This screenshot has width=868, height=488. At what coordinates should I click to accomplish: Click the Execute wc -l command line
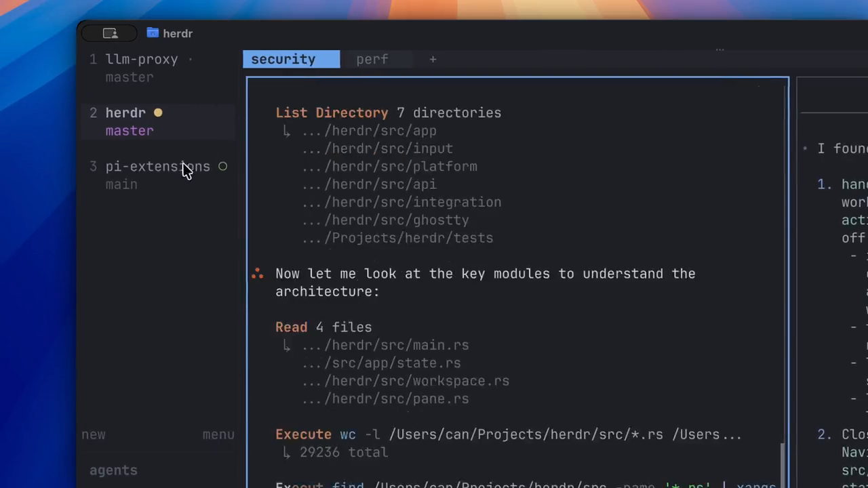[x=509, y=434]
